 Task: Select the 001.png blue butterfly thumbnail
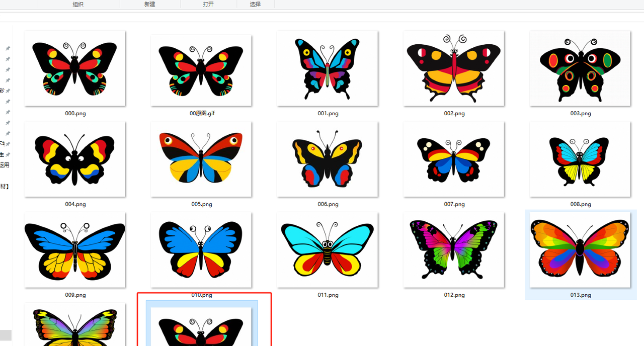pos(328,68)
